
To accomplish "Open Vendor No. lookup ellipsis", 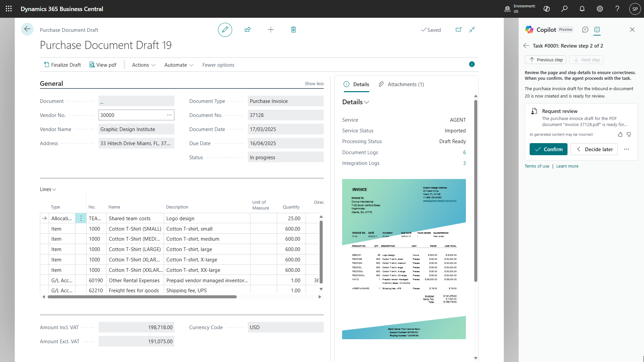I will coord(169,115).
